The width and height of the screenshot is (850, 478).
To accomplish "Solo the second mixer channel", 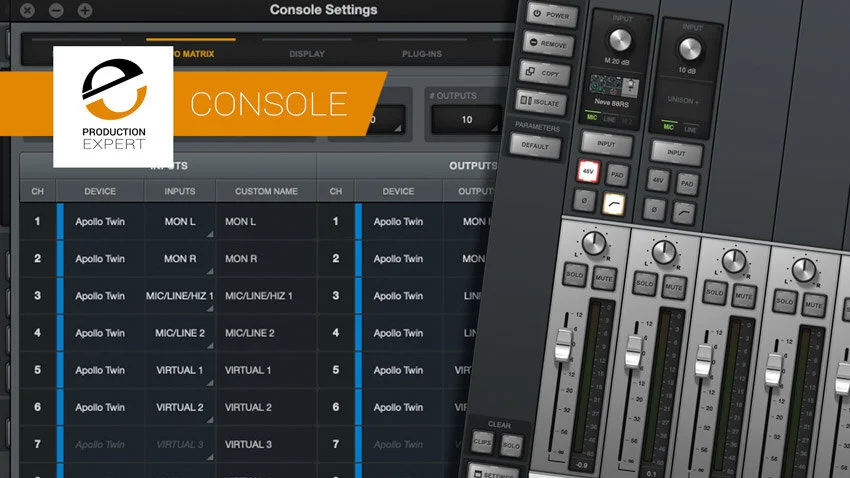I will pos(645,283).
